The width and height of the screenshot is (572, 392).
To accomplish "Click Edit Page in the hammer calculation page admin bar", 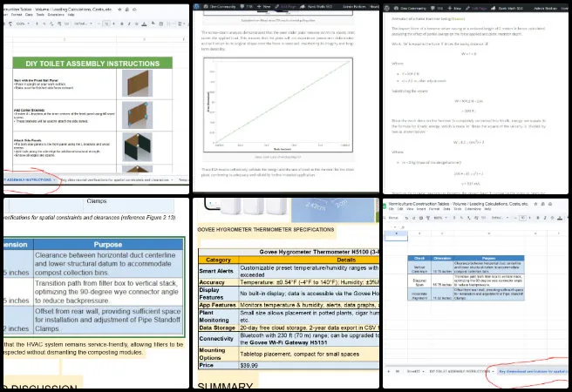I will [476, 8].
